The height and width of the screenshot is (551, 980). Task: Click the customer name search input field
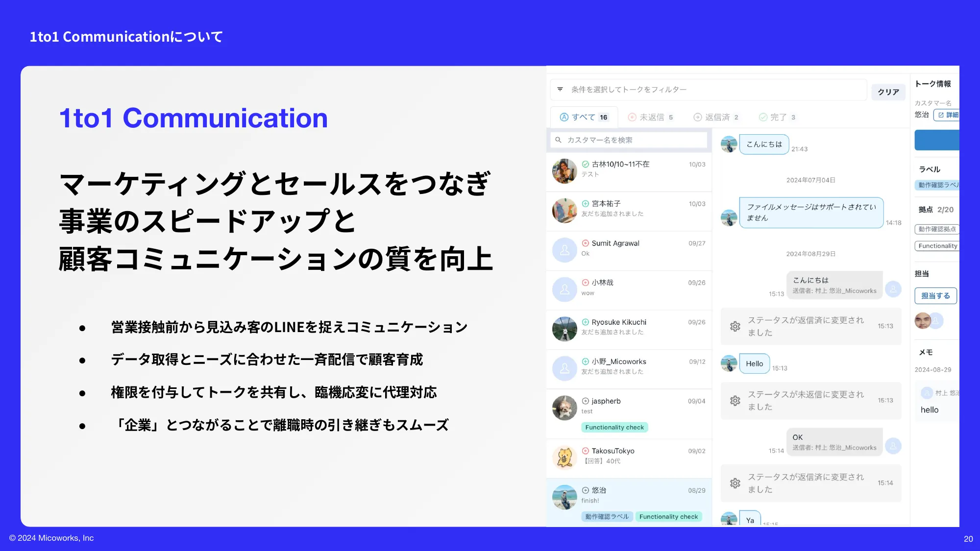630,139
